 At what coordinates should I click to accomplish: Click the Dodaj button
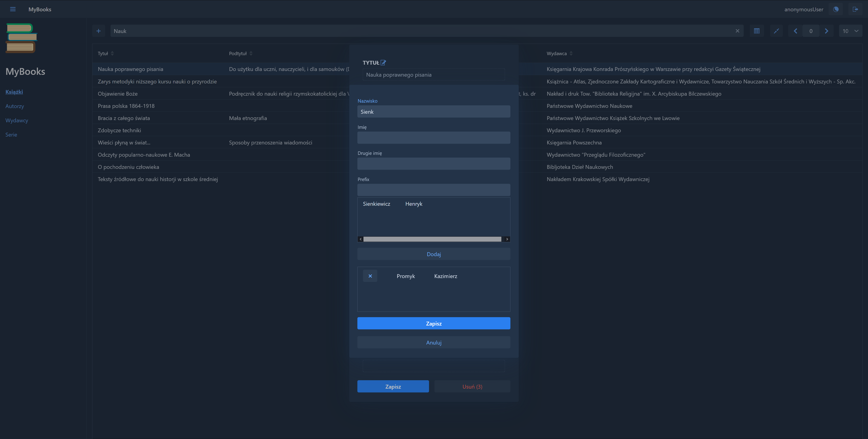tap(433, 254)
